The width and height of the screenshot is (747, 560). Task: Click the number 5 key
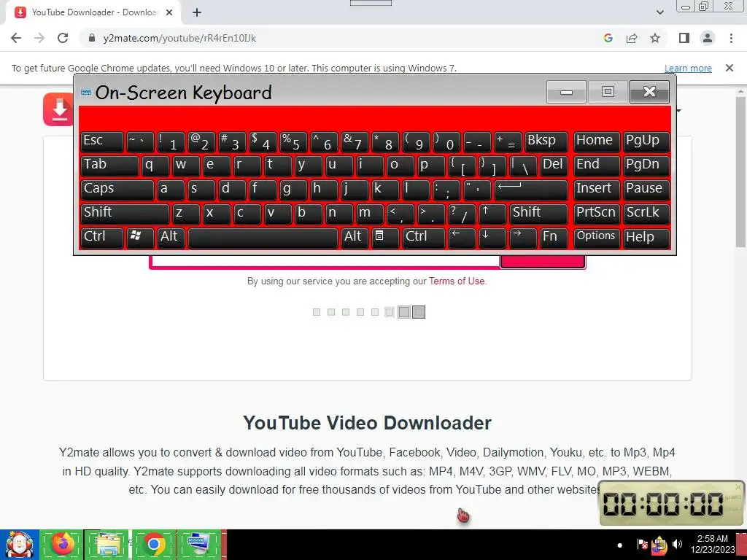click(293, 141)
